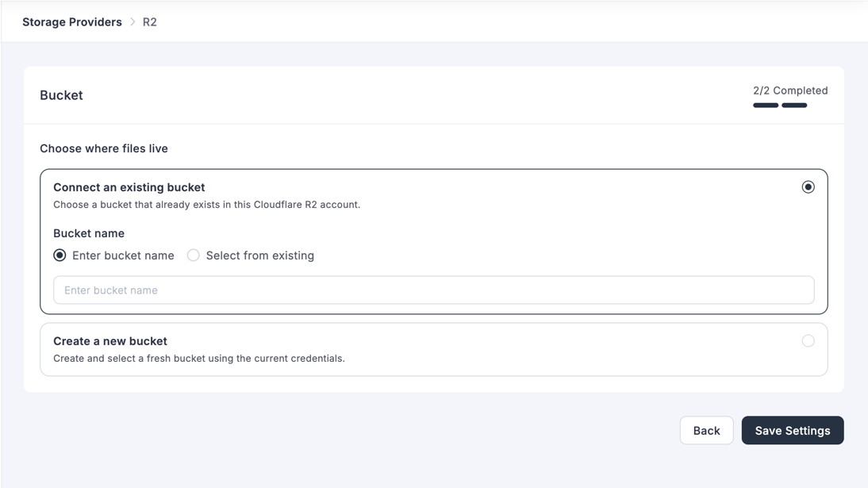Viewport: 868px width, 488px height.
Task: Enable the "Create a new bucket" option
Action: tap(808, 340)
